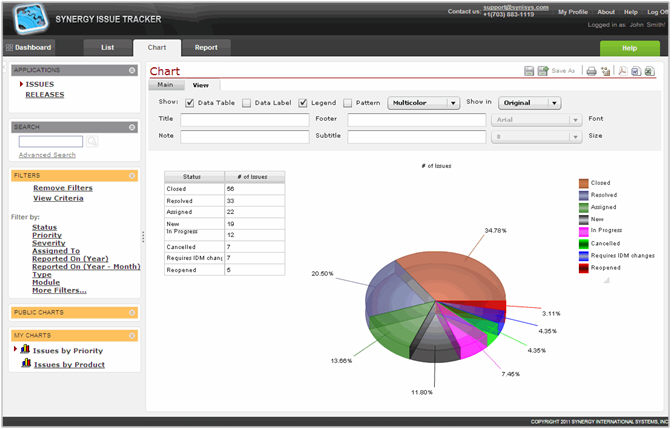Filter by Severity
672x429 pixels.
49,243
